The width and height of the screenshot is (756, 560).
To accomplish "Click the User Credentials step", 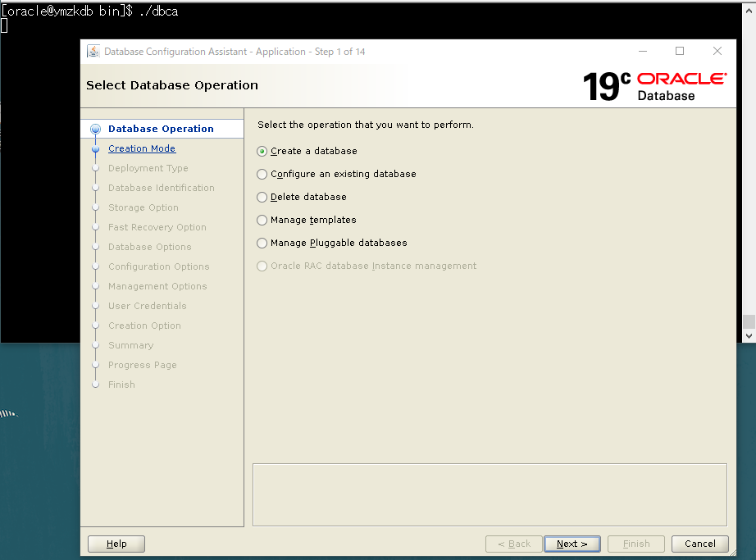I will (147, 306).
